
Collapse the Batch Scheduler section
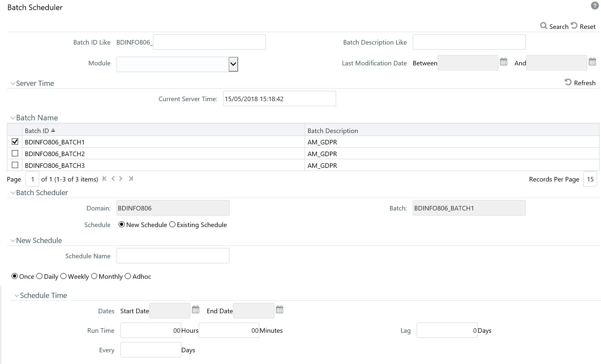[13, 193]
